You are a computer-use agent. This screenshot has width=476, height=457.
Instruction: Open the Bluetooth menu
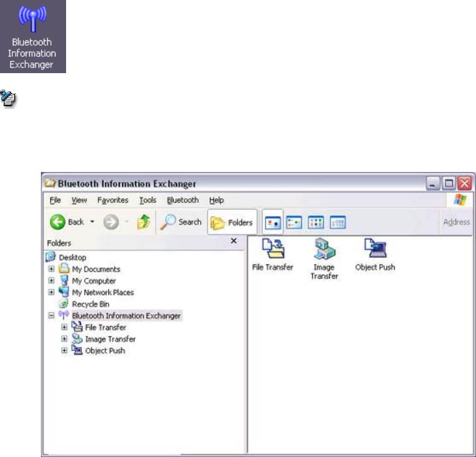tap(183, 200)
